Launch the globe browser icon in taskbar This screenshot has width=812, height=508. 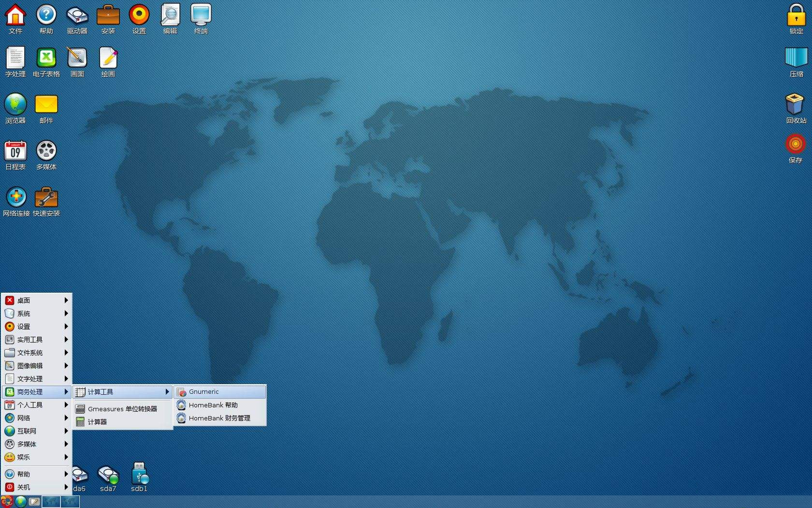(x=21, y=502)
